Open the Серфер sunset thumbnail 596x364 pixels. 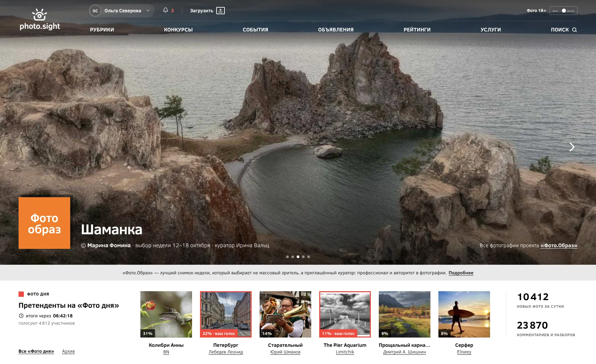(464, 314)
